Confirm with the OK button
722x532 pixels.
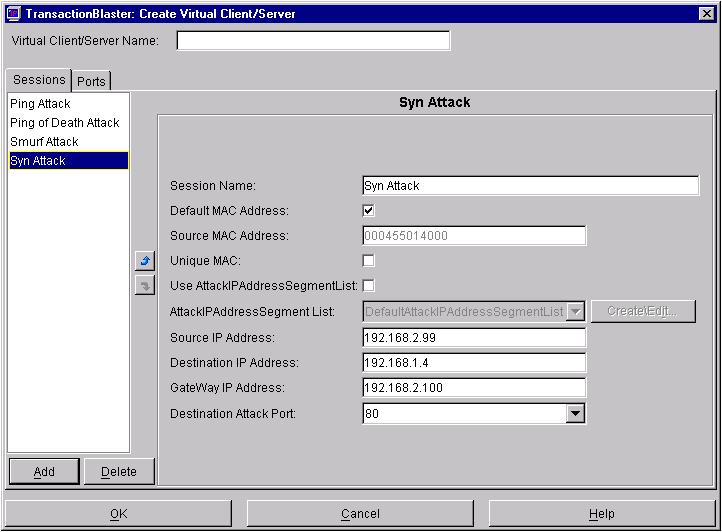click(118, 514)
